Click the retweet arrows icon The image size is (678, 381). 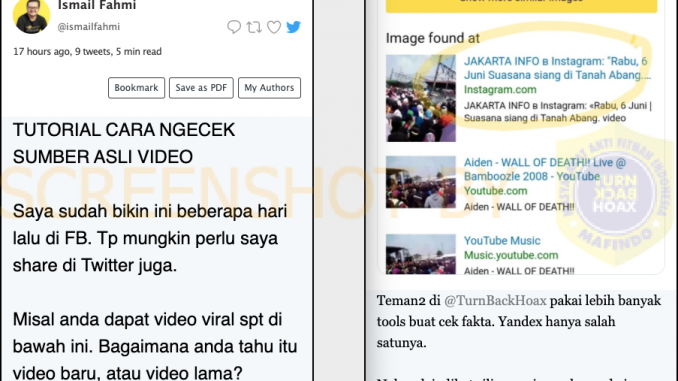(x=254, y=27)
